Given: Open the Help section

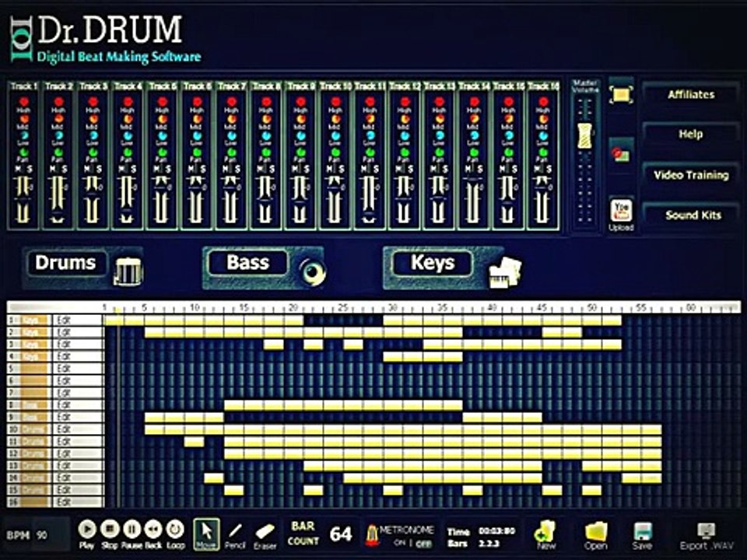Looking at the screenshot, I should (691, 135).
